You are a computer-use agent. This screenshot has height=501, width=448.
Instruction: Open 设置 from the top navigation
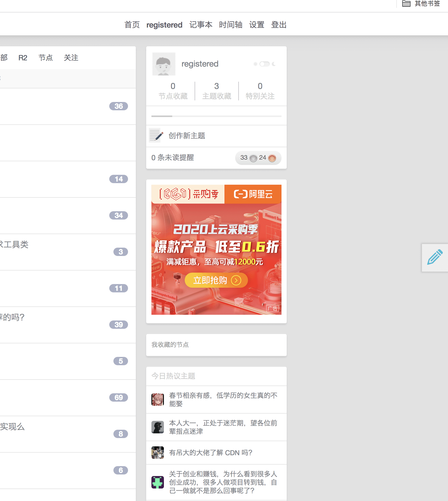point(257,25)
